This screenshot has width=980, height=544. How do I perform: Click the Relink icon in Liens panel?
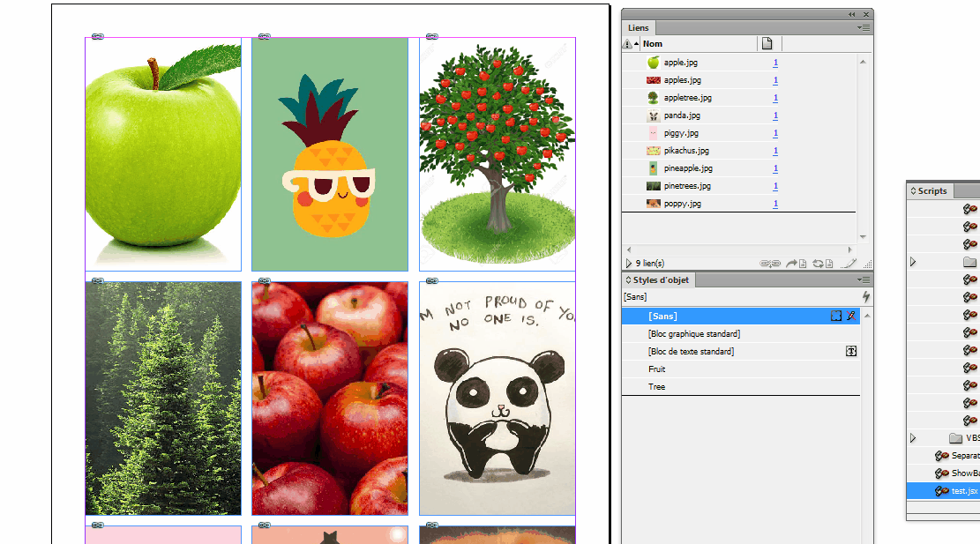click(x=770, y=264)
